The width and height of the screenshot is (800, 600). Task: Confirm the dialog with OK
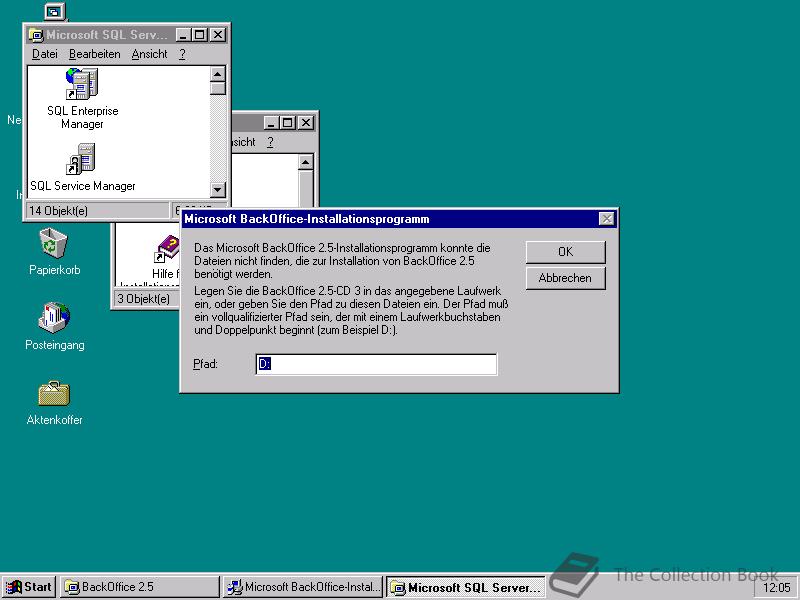[565, 252]
